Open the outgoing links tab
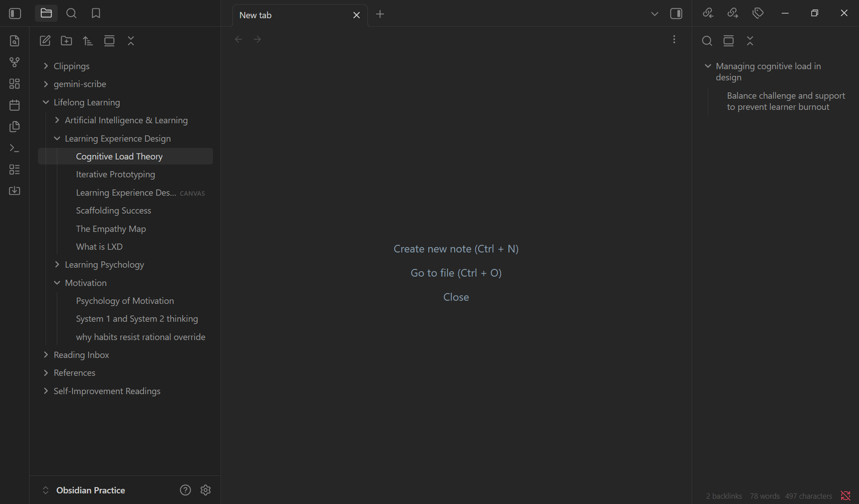Image resolution: width=859 pixels, height=504 pixels. pos(733,14)
